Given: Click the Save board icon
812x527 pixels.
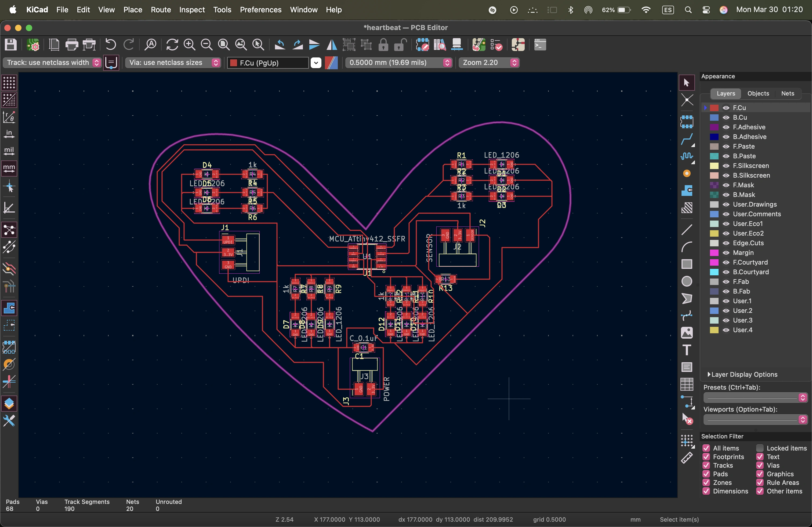Looking at the screenshot, I should coord(10,45).
